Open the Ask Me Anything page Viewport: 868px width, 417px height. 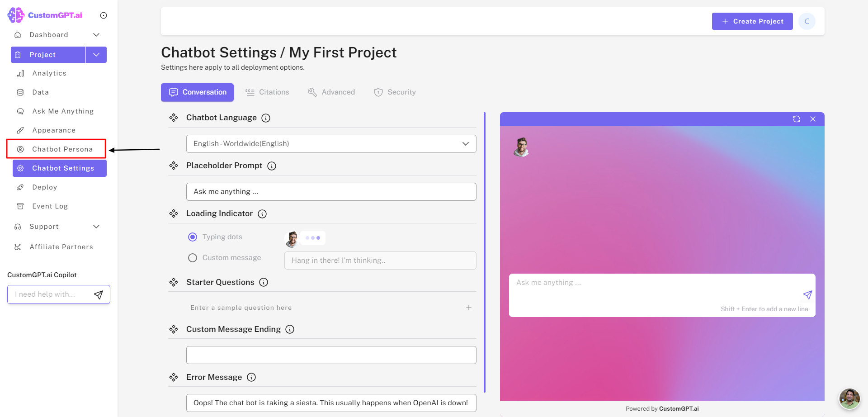pos(63,111)
